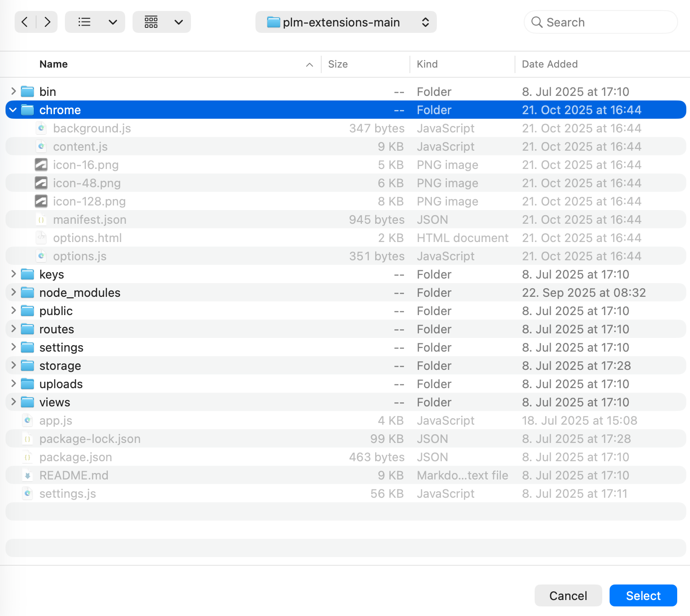690x616 pixels.
Task: Click the views folder icon
Action: tap(28, 402)
